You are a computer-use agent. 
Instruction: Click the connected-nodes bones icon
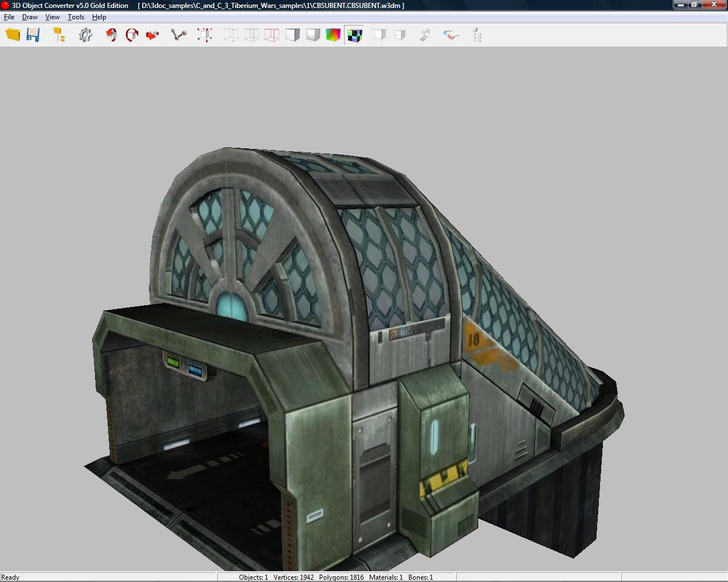tap(179, 35)
